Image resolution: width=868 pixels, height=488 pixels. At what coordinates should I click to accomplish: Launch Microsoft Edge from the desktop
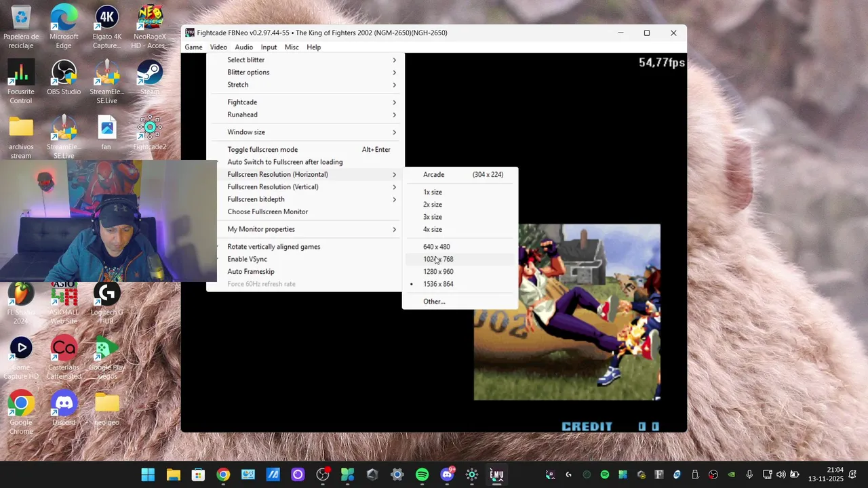pyautogui.click(x=64, y=27)
